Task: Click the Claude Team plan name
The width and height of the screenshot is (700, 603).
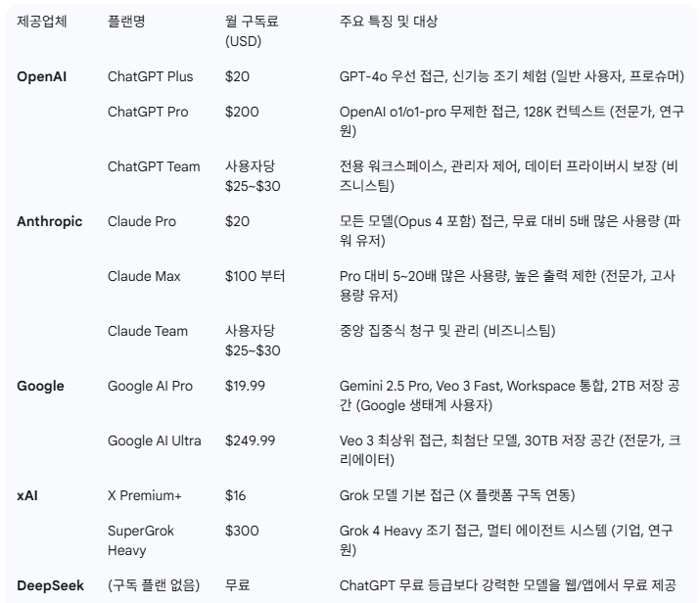Action: 148,331
